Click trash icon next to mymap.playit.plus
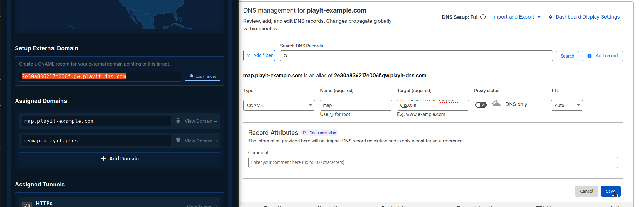 pos(178,140)
